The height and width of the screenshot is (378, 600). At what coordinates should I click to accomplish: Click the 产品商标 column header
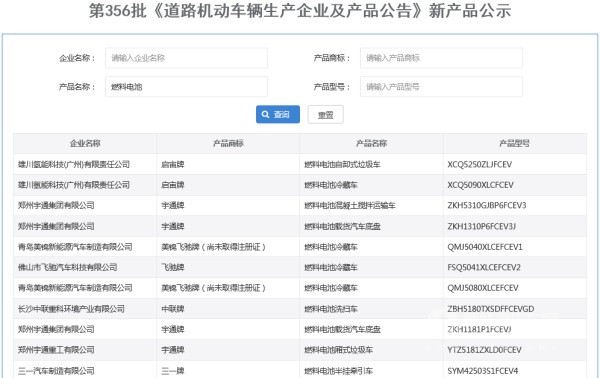pyautogui.click(x=228, y=143)
